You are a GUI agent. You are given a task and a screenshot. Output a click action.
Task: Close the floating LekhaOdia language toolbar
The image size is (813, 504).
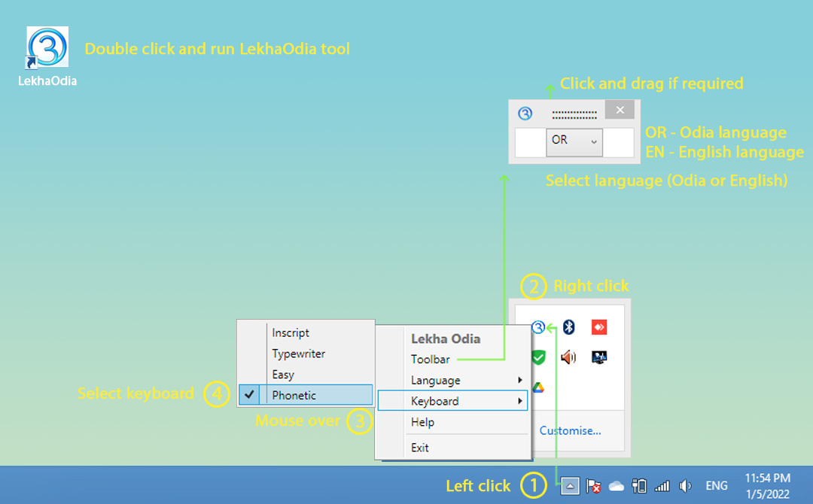620,110
